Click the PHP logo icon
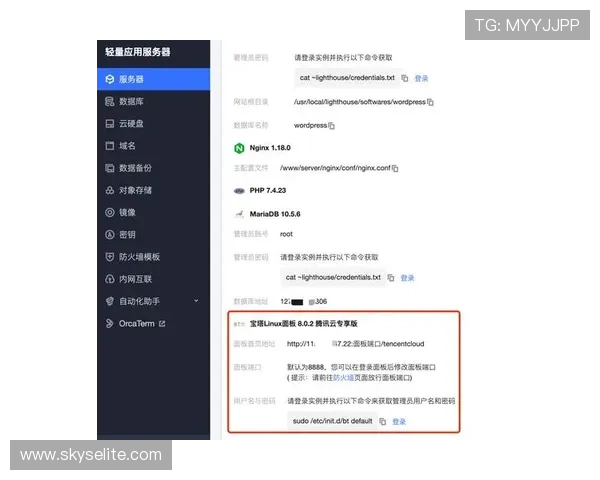This screenshot has width=600, height=480. pos(239,191)
